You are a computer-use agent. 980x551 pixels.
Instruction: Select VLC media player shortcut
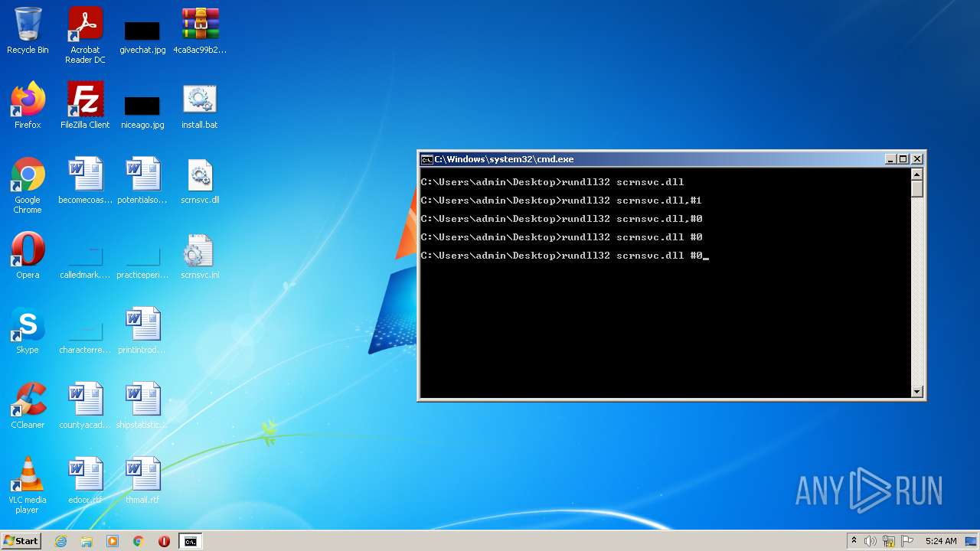pos(28,485)
